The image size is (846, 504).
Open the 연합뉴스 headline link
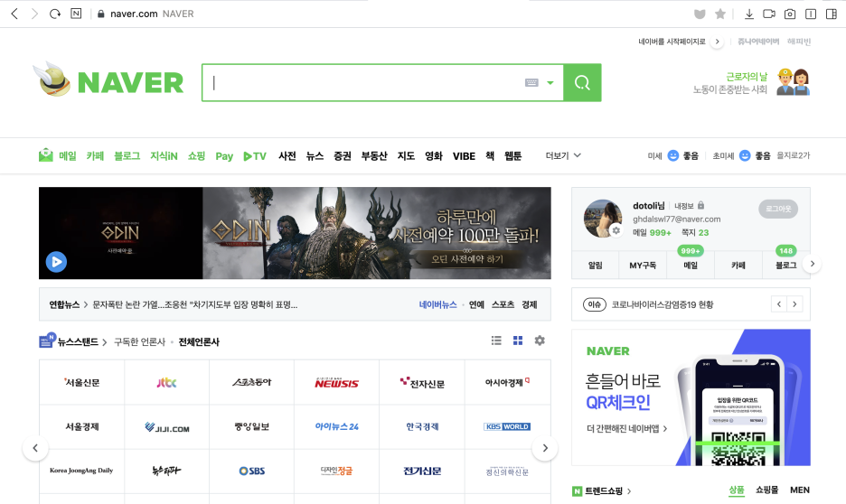click(194, 304)
